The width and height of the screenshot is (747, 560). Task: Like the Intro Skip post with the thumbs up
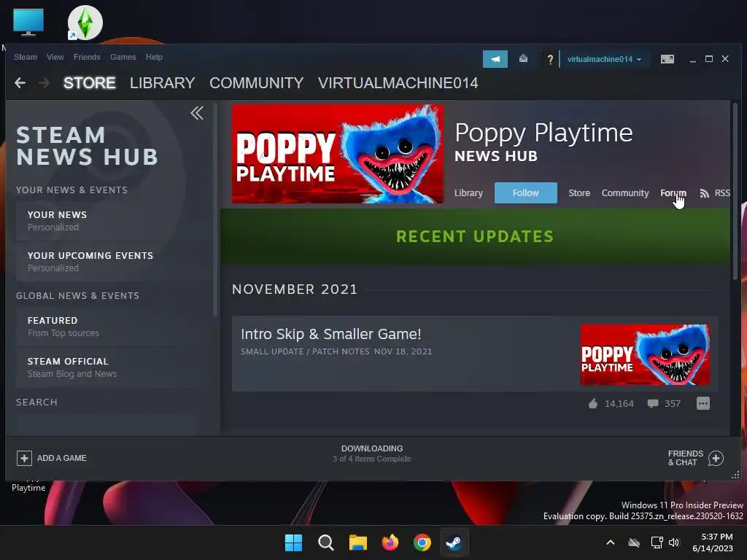coord(592,404)
